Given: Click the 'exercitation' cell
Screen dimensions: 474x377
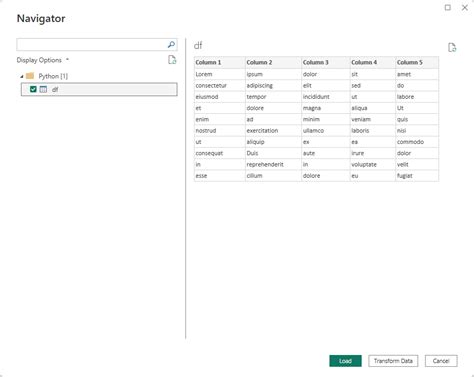Looking at the screenshot, I should coord(273,131).
